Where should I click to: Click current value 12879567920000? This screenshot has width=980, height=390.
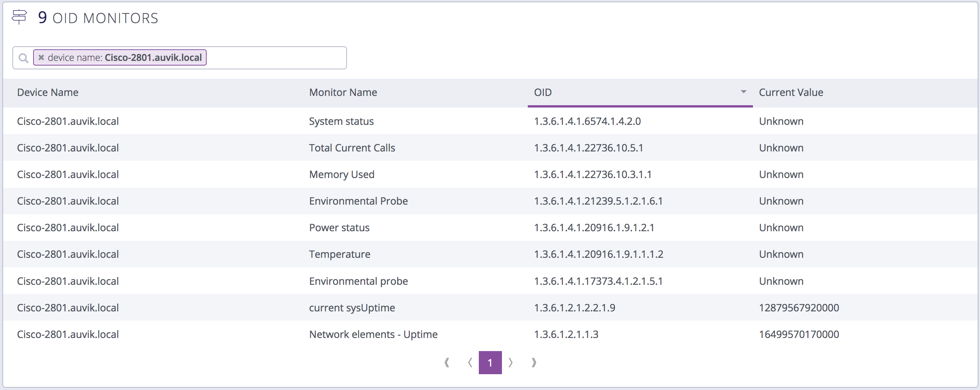799,308
